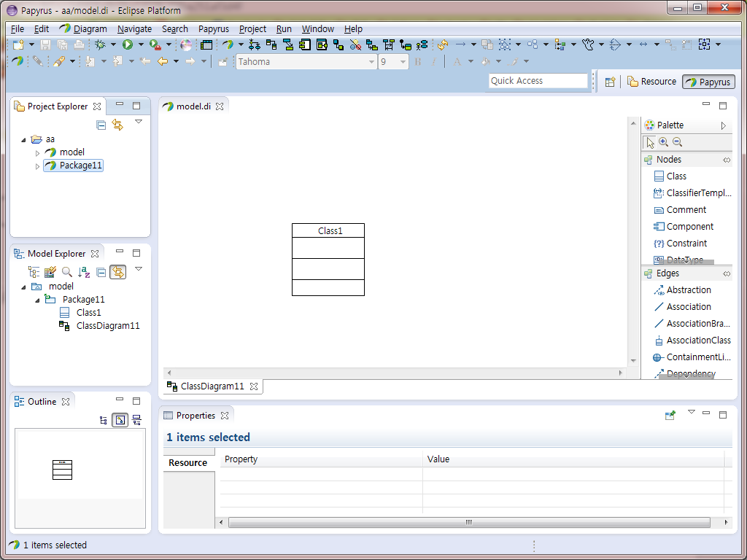The height and width of the screenshot is (560, 747).
Task: Collapse the model root in Model Explorer
Action: (24, 287)
